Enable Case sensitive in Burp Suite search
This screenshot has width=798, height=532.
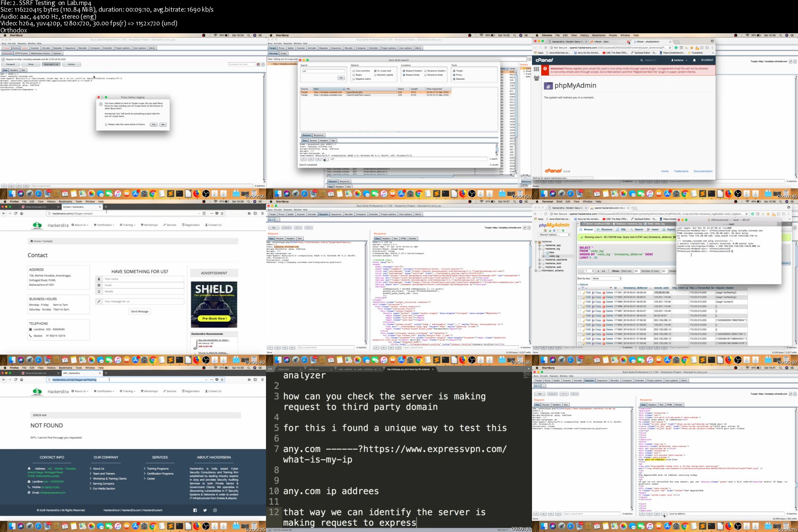click(354, 71)
